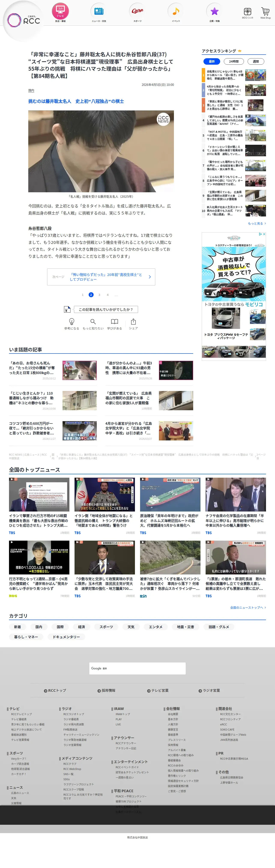Open the Carp スポーツ header icon
The height and width of the screenshot is (868, 275).
coord(137,13)
